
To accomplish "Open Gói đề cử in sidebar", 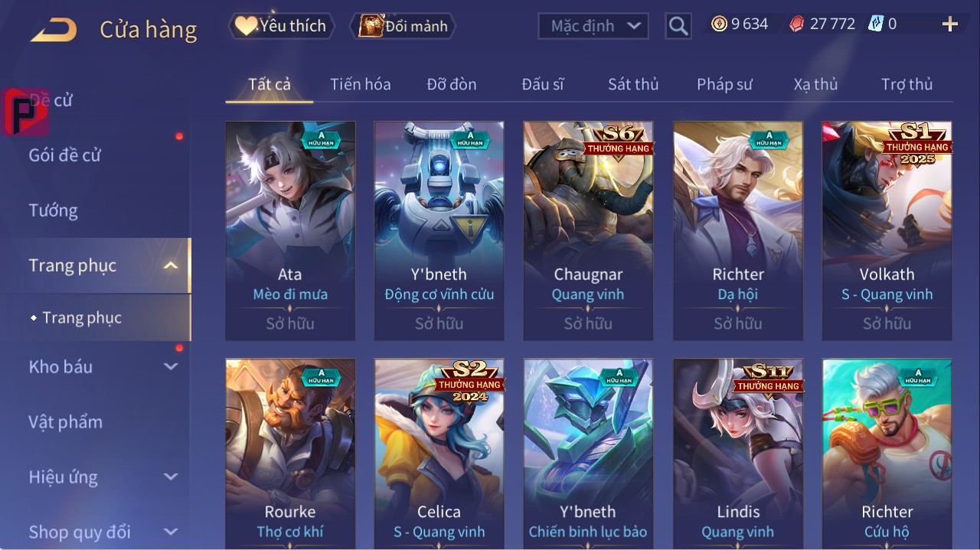I will (x=65, y=155).
